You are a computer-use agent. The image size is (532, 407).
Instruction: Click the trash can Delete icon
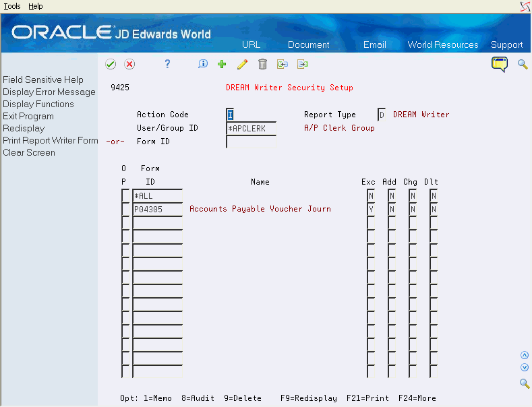coord(262,64)
